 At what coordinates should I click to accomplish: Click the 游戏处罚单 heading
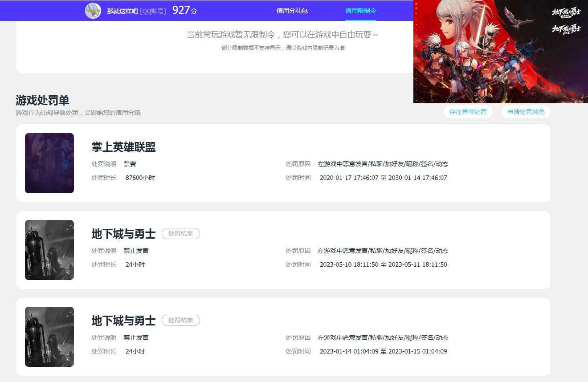coord(42,100)
